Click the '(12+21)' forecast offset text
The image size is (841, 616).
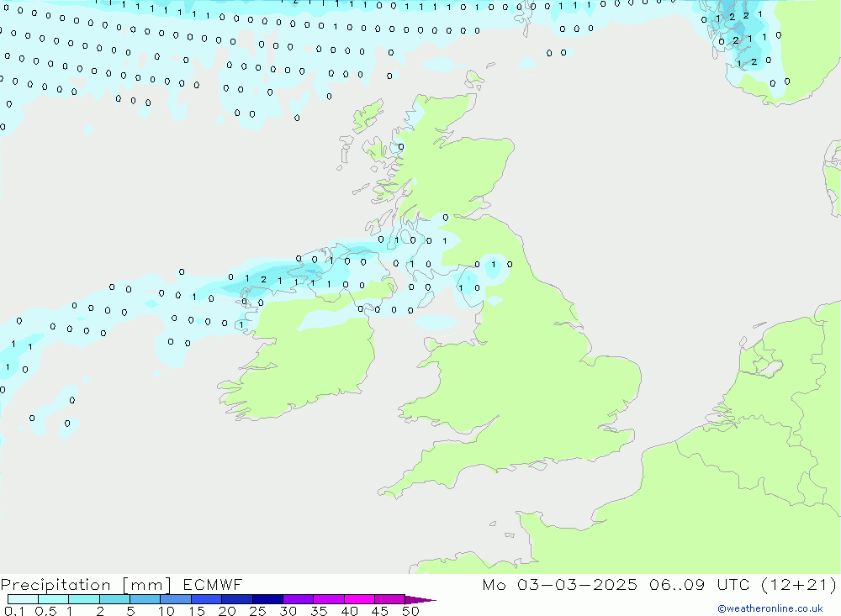pos(799,585)
